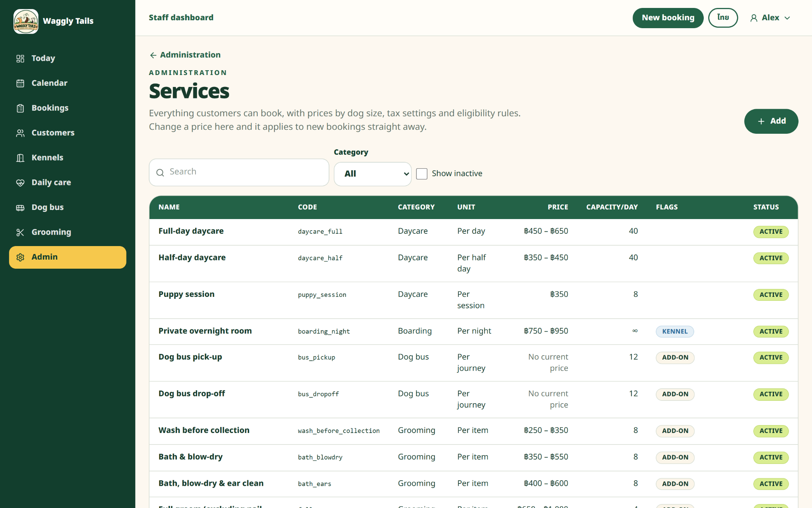This screenshot has height=508, width=812.
Task: Open the Full-day daycare service row
Action: pos(473,232)
